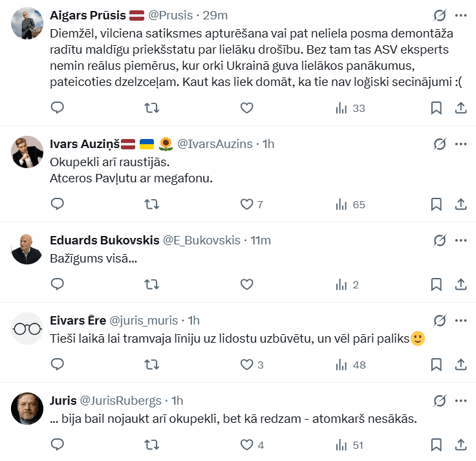Open Ivars Auziņš's profile avatar
The height and width of the screenshot is (461, 476).
point(27,153)
